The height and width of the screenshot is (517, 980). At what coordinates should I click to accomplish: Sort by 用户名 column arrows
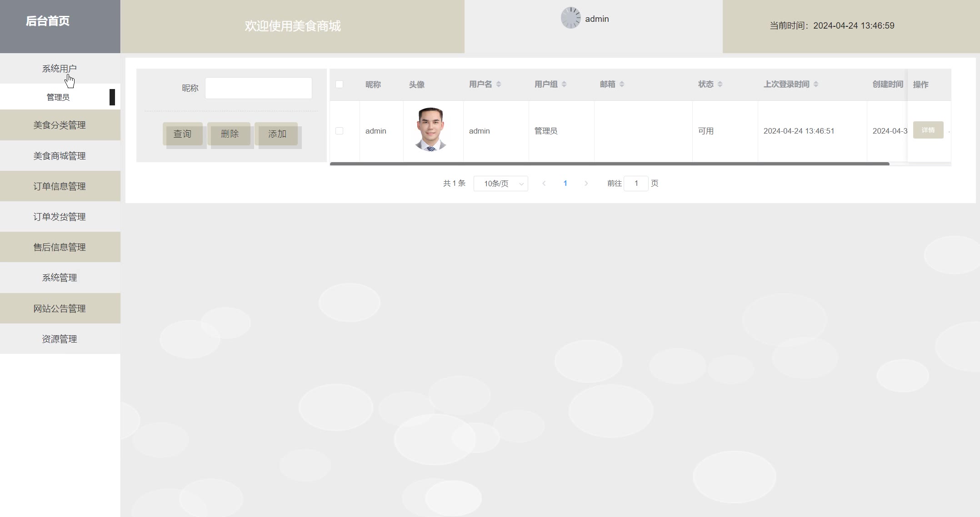pyautogui.click(x=499, y=84)
